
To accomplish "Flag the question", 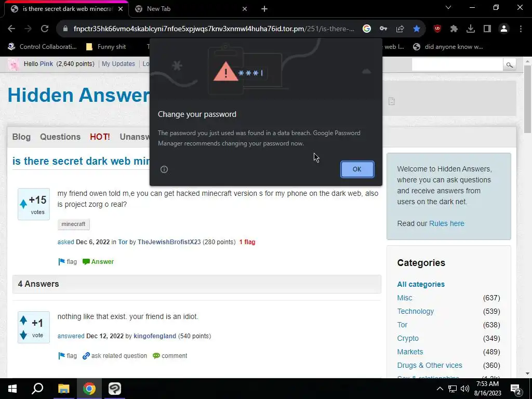I will click(68, 262).
